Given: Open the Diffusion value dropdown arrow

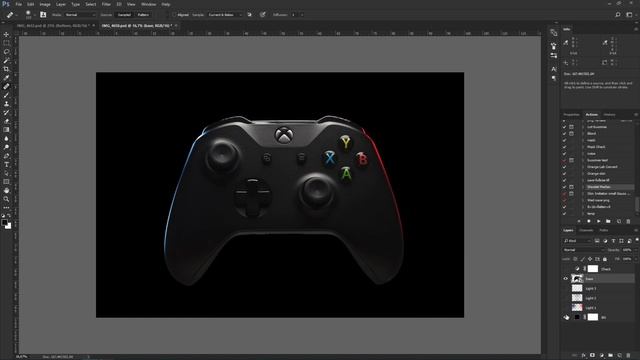Looking at the screenshot, I should (302, 15).
